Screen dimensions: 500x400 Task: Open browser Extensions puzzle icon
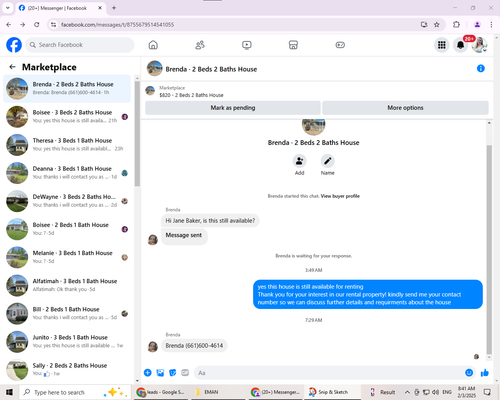point(456,25)
